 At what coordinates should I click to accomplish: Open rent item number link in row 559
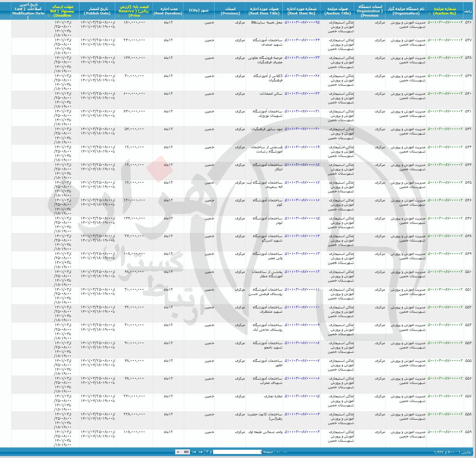point(302,432)
